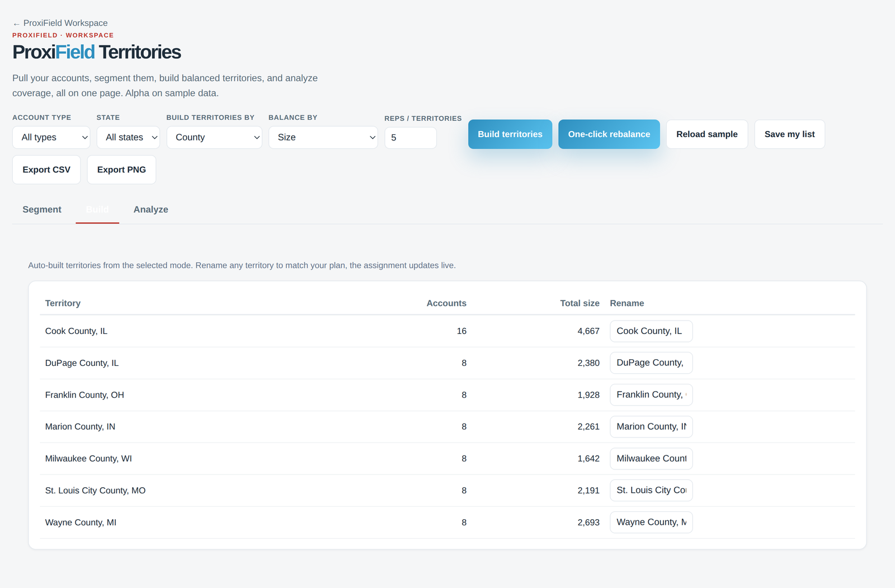Edit rename field for Cook County, IL
This screenshot has width=895, height=588.
[651, 331]
